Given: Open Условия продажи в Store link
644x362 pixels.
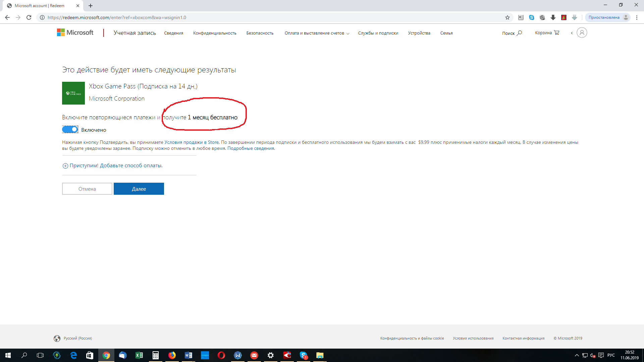Looking at the screenshot, I should [x=192, y=142].
